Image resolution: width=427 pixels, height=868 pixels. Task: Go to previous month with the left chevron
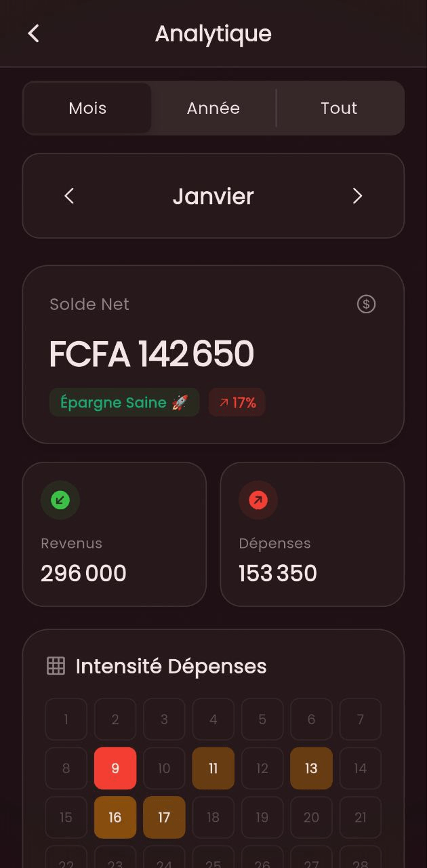coord(68,196)
